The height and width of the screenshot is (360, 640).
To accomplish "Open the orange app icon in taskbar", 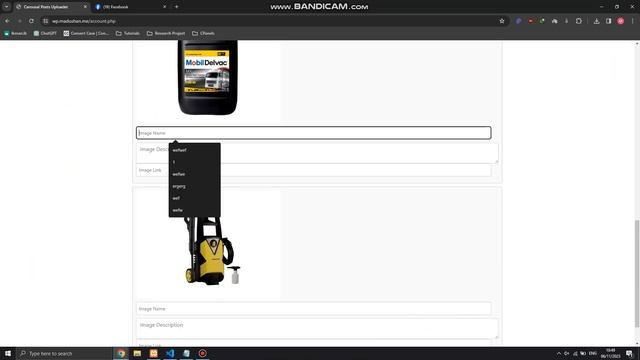I will point(153,353).
